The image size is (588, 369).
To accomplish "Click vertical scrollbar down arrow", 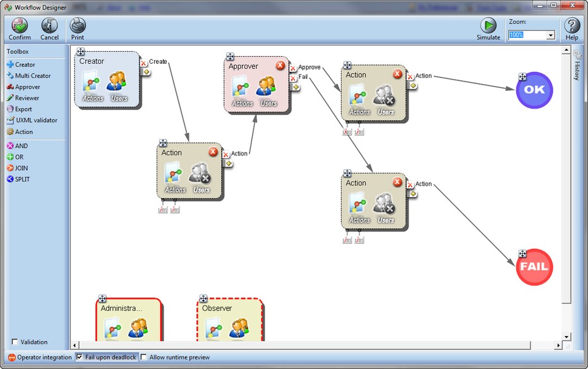I will (x=567, y=337).
